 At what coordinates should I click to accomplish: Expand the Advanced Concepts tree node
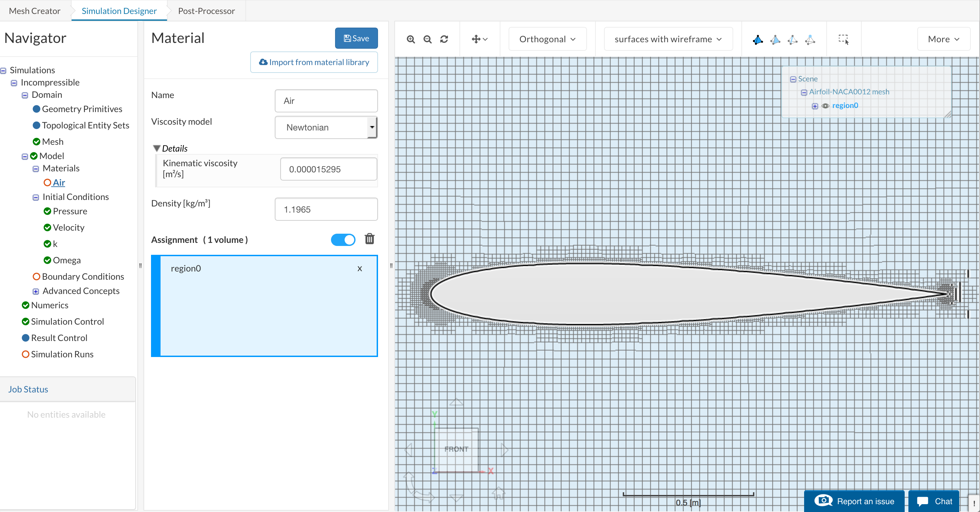(36, 291)
